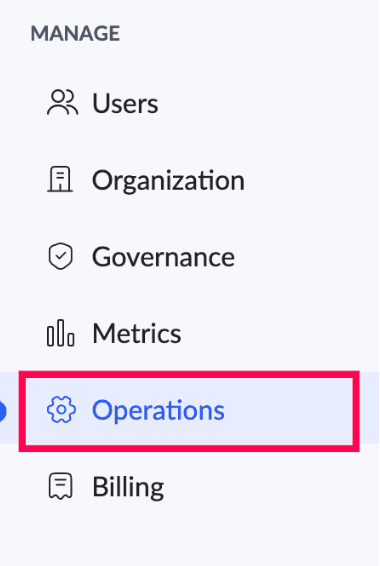Go to the Organization section
This screenshot has width=380, height=566.
(168, 180)
